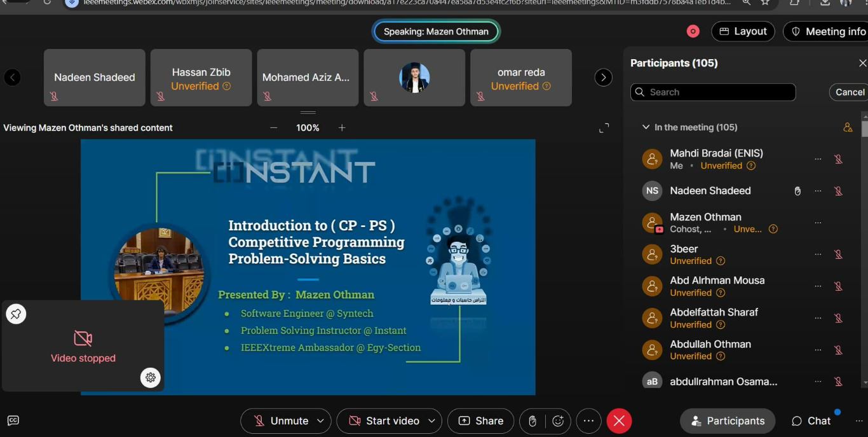Close the Participants panel
Viewport: 868px width, 437px height.
click(x=862, y=63)
